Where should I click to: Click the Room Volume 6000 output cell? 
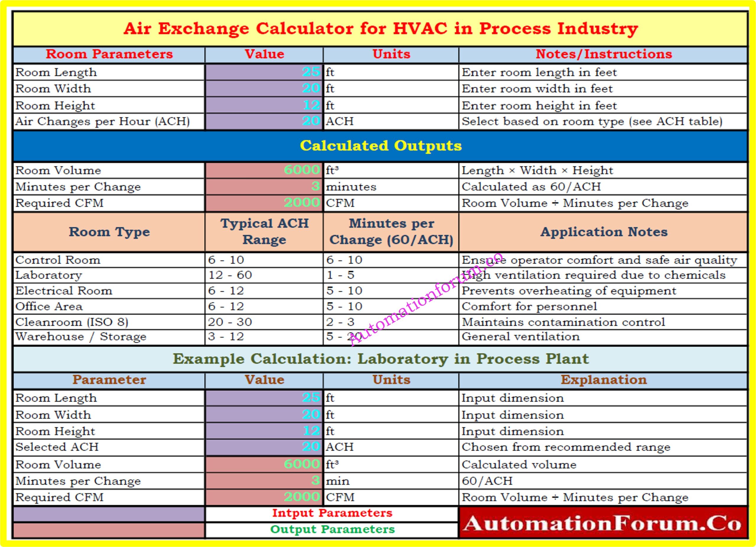point(264,170)
